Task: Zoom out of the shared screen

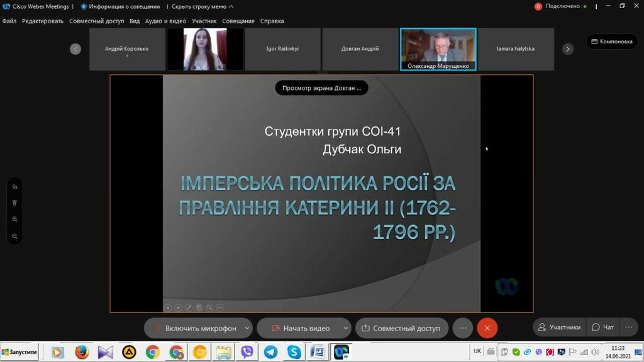Action: coord(14,236)
